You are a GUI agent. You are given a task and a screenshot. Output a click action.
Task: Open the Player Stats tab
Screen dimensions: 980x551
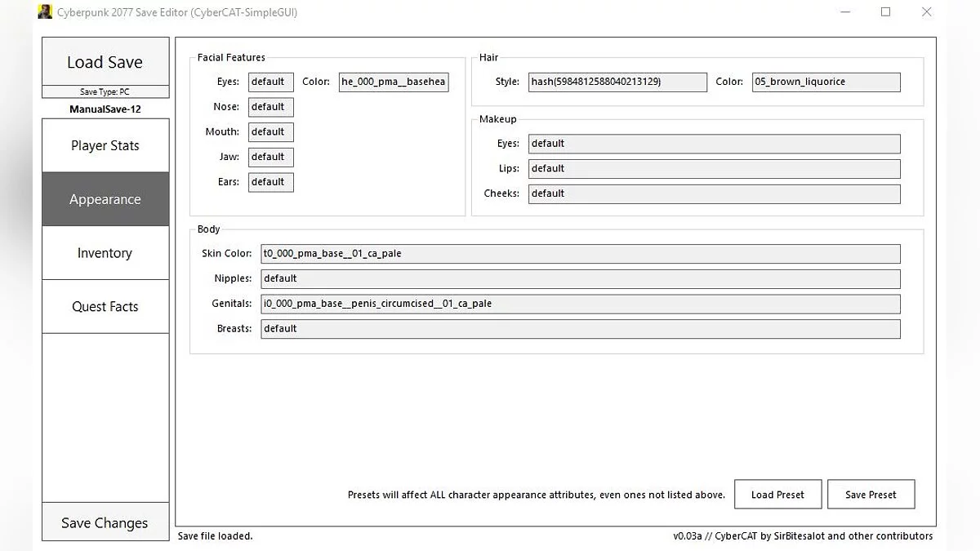(x=105, y=145)
